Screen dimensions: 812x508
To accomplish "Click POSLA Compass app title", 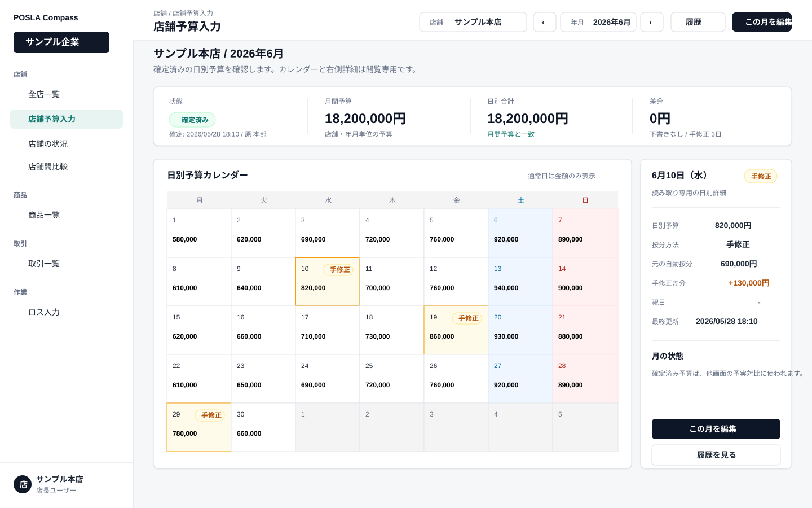I will tap(46, 17).
